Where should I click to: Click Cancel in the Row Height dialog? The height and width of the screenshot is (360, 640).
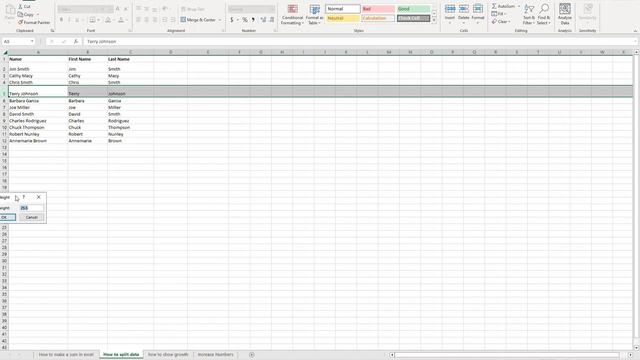pyautogui.click(x=31, y=217)
